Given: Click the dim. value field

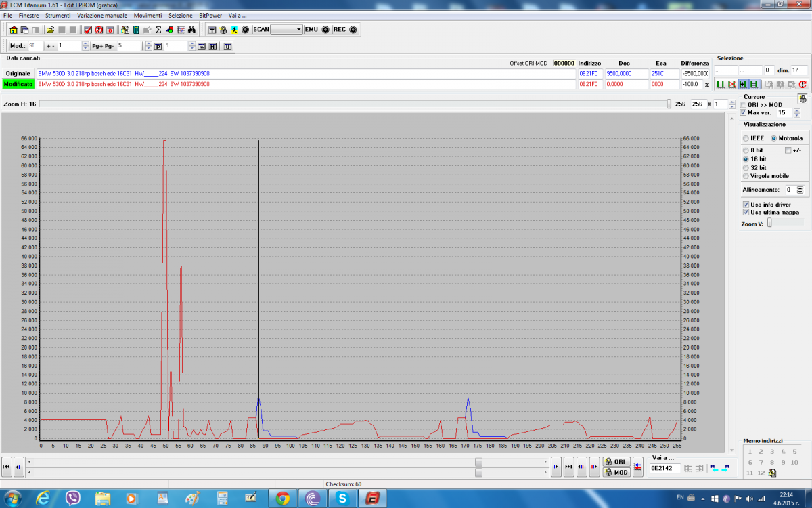Looking at the screenshot, I should pyautogui.click(x=799, y=70).
